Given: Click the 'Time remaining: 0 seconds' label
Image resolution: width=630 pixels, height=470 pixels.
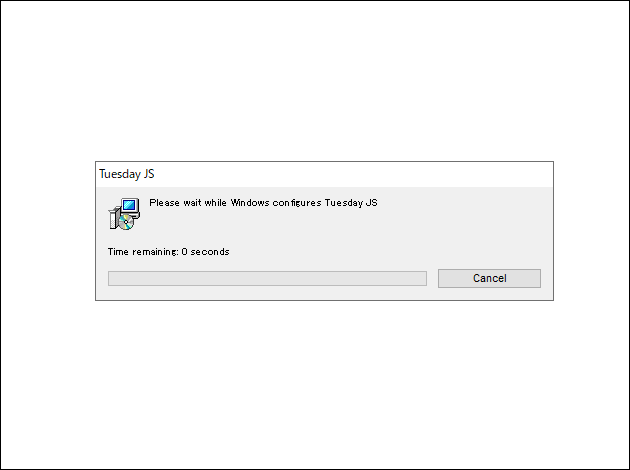Looking at the screenshot, I should pos(168,252).
